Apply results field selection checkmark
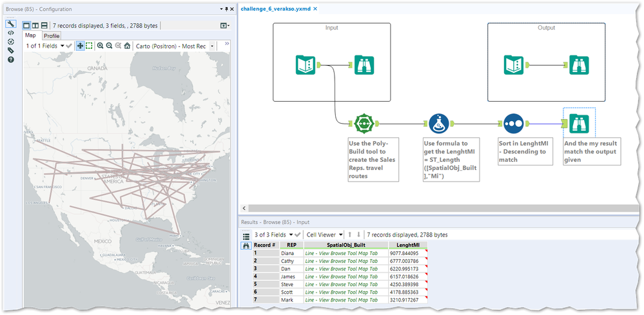This screenshot has height=315, width=644. click(x=298, y=235)
